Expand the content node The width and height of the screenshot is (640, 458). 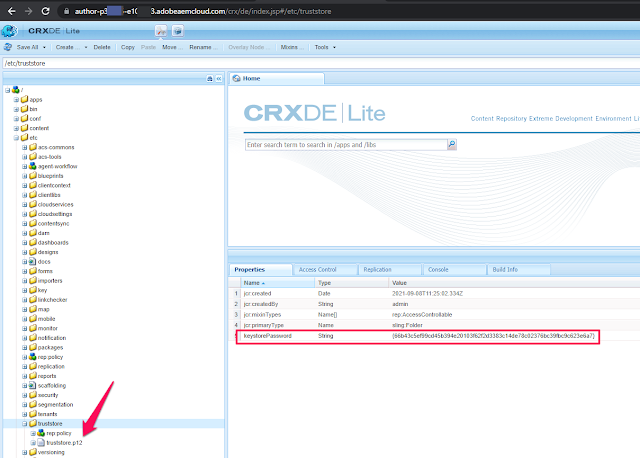click(16, 128)
